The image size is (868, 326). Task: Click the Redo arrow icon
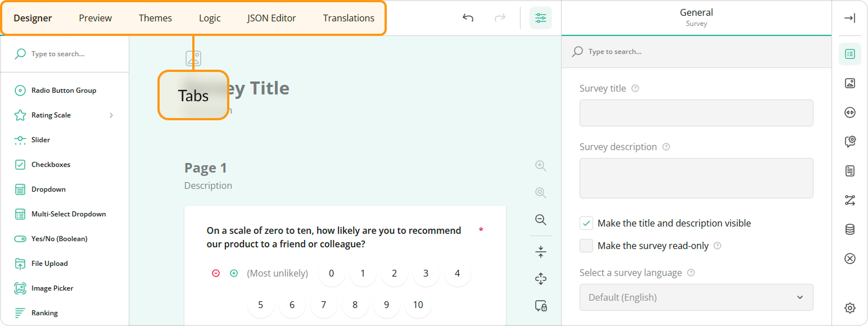(500, 17)
